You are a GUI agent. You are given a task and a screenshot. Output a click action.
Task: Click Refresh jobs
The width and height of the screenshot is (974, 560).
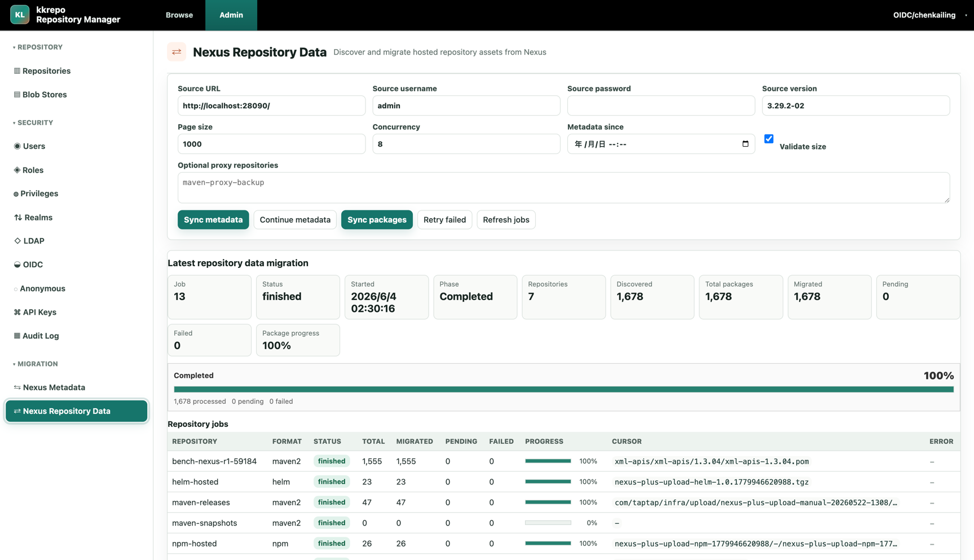[506, 219]
